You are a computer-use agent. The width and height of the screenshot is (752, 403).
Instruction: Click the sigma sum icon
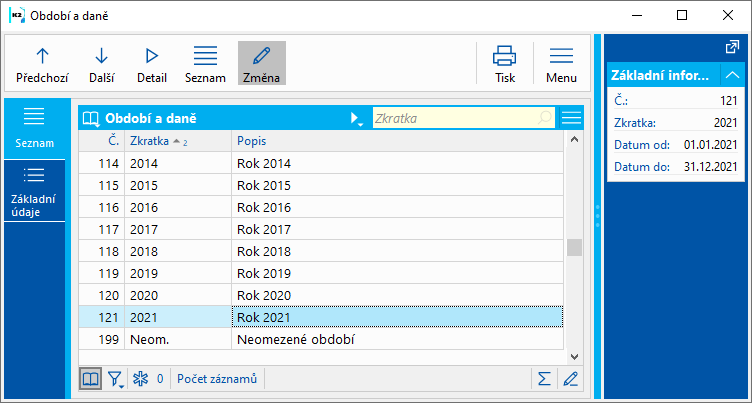tap(544, 379)
